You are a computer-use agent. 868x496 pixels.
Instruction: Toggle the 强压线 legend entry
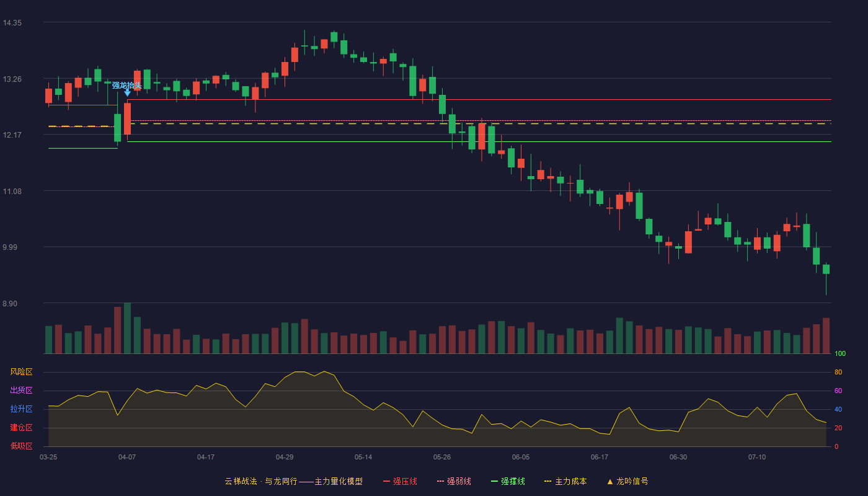click(x=400, y=481)
